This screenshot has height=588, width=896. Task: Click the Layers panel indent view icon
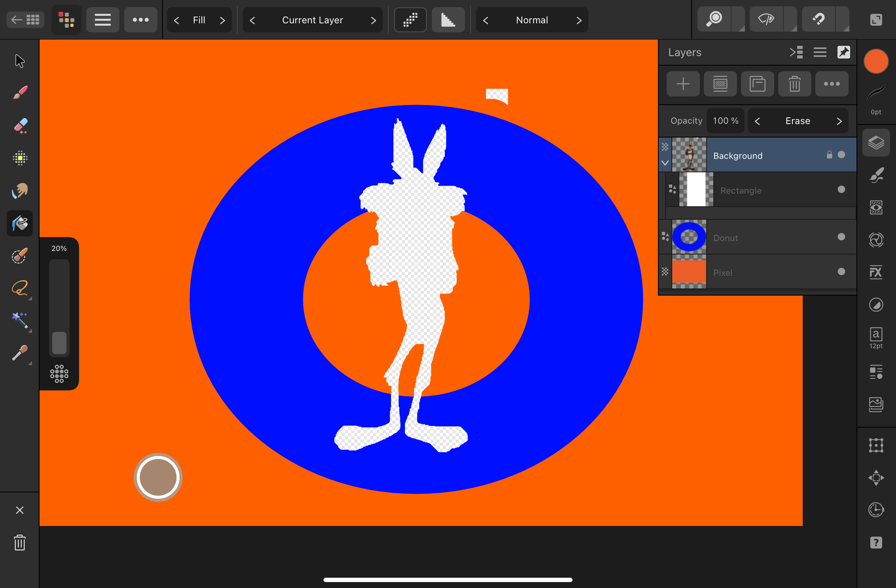pyautogui.click(x=796, y=52)
